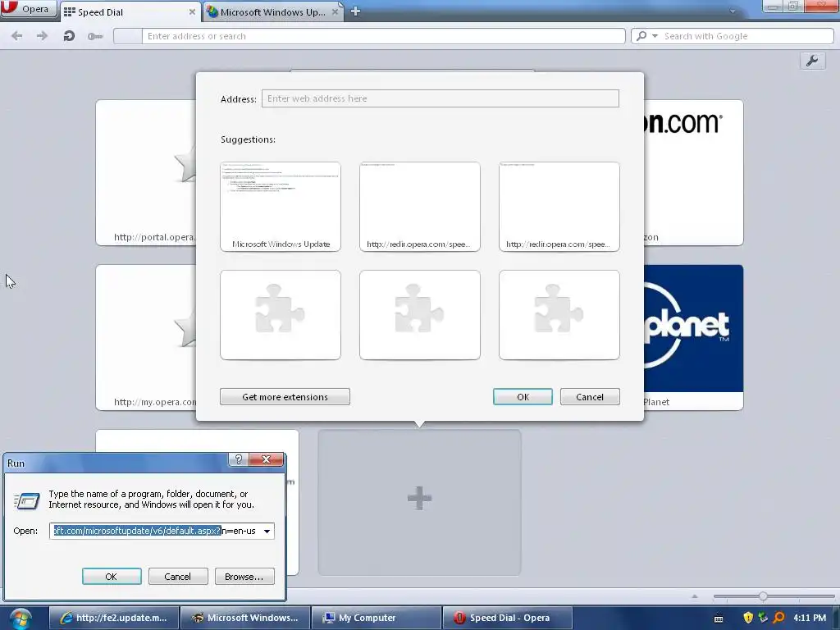This screenshot has height=630, width=840.
Task: Click the orange magnifier tray icon
Action: pos(779,618)
